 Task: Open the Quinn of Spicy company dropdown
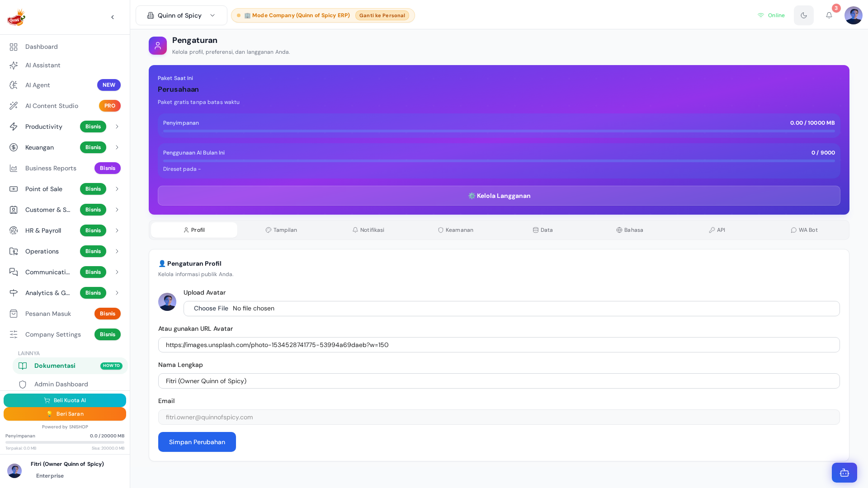coord(181,15)
